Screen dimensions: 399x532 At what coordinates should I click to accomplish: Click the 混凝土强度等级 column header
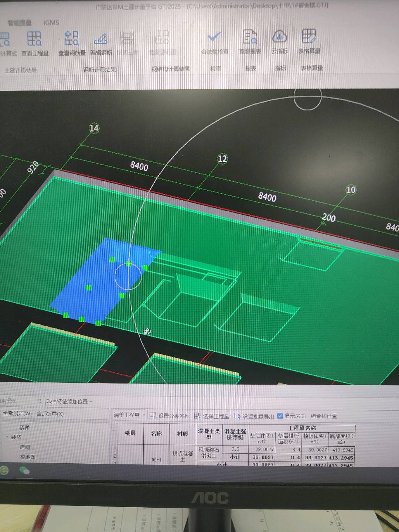tap(235, 434)
